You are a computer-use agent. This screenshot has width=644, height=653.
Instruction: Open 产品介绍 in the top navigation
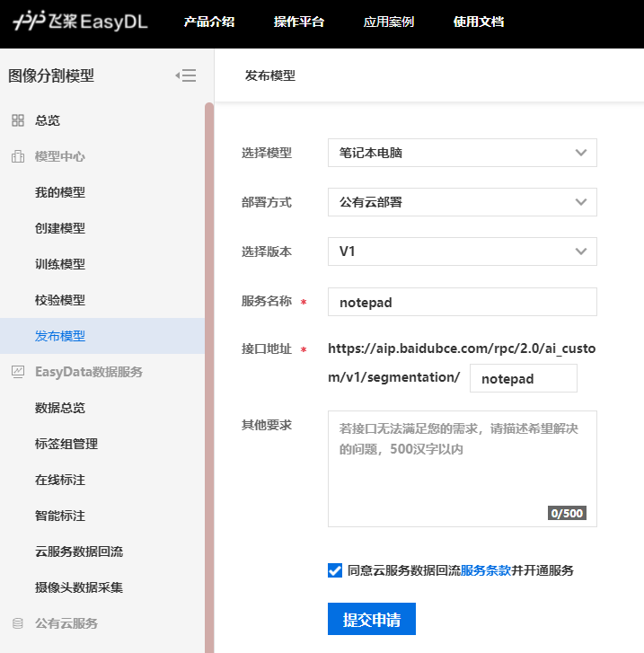[208, 22]
